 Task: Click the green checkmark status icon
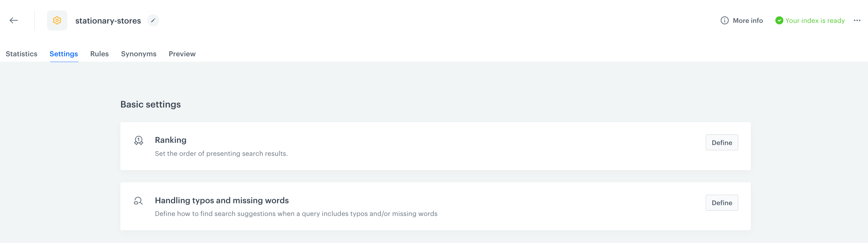(x=778, y=20)
